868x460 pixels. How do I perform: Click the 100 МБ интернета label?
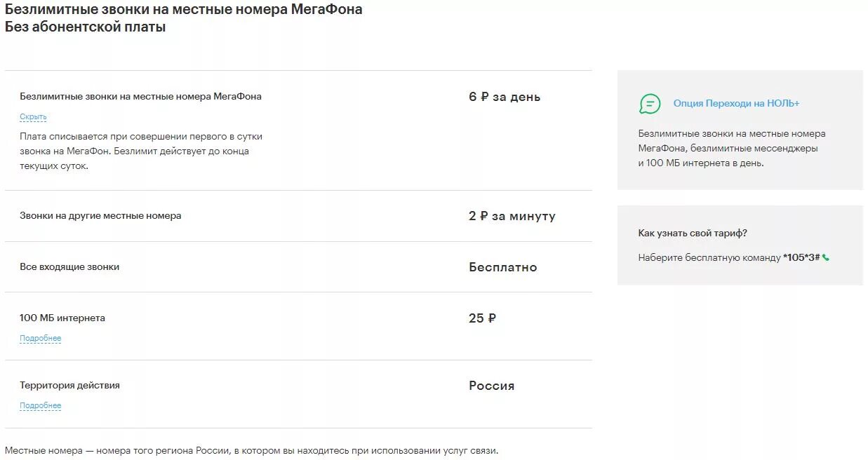tap(62, 318)
